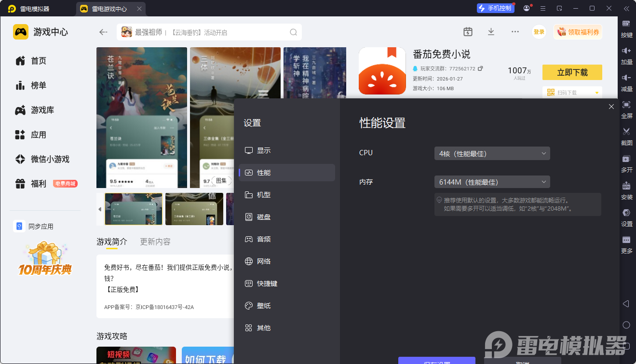Open 扫码下载 dropdown arrow
Screen dimensions: 636x364
tap(597, 93)
